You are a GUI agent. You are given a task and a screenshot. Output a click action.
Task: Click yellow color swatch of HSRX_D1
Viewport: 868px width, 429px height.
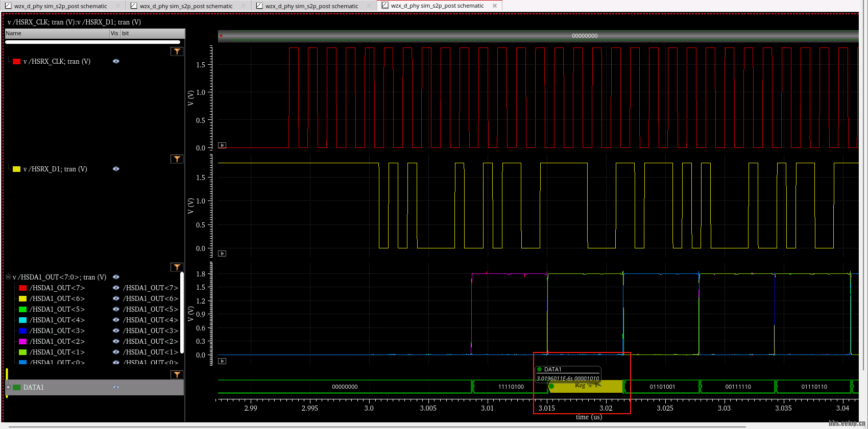pos(16,169)
